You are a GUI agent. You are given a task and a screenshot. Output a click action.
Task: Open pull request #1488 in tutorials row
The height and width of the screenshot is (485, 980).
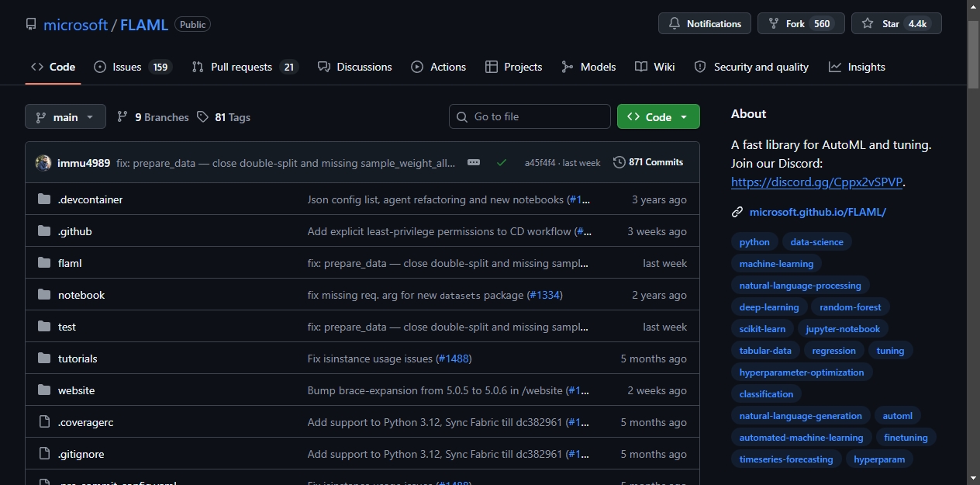454,359
